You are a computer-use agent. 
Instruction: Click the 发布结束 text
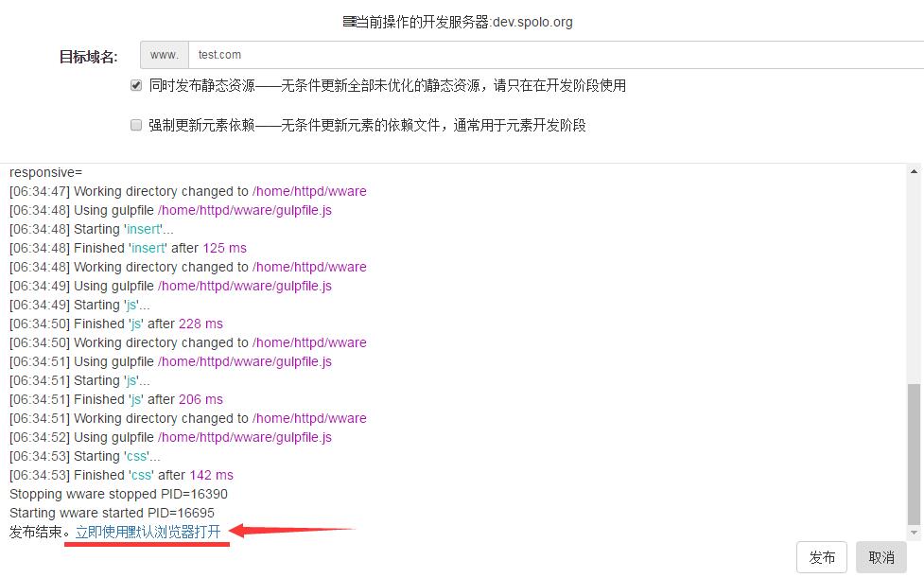(x=35, y=532)
